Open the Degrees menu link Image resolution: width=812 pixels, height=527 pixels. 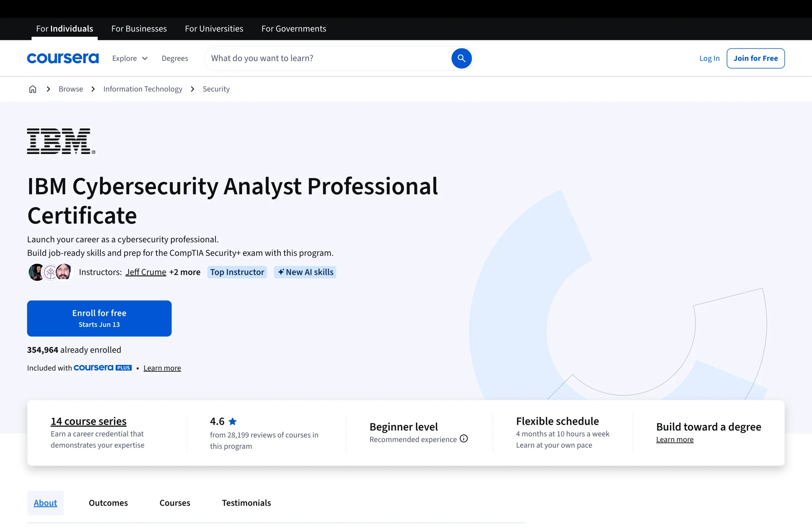pos(175,58)
